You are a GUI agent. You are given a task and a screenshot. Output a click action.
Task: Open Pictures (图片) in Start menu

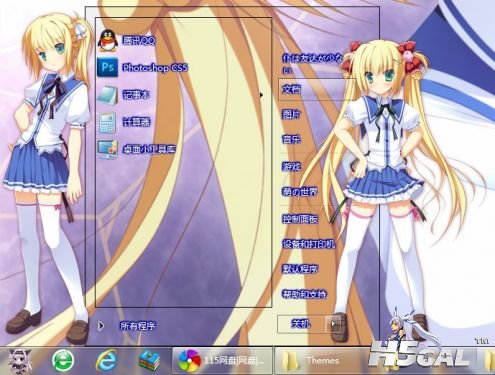pos(291,114)
